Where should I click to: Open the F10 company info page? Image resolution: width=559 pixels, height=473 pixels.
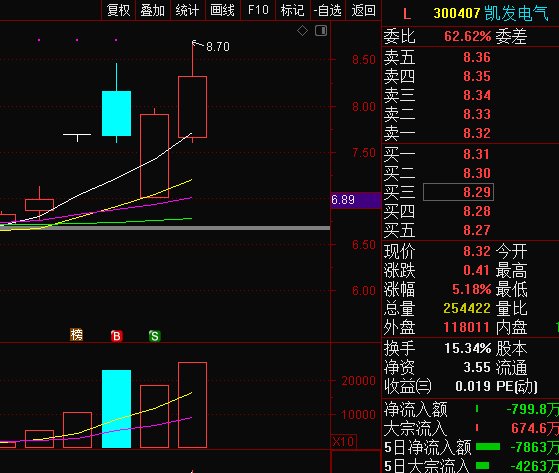pos(258,10)
